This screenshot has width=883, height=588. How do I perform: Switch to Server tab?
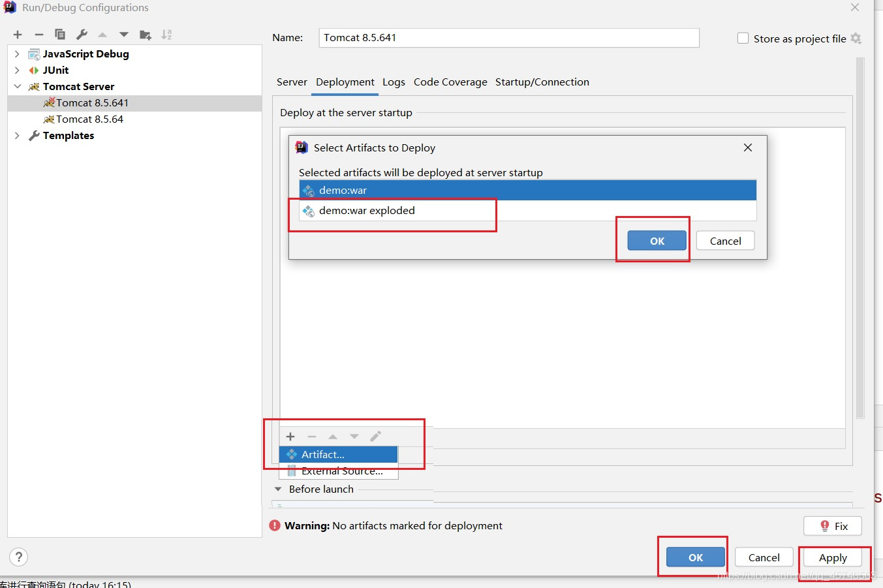[292, 82]
